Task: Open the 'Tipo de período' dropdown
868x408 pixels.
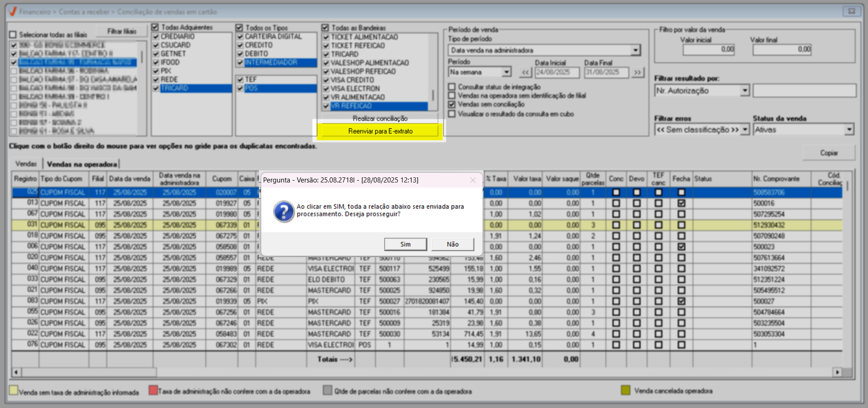Action: [x=635, y=50]
